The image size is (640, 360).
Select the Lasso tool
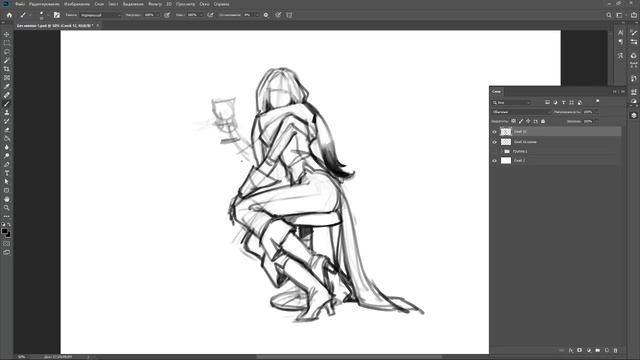[x=7, y=52]
